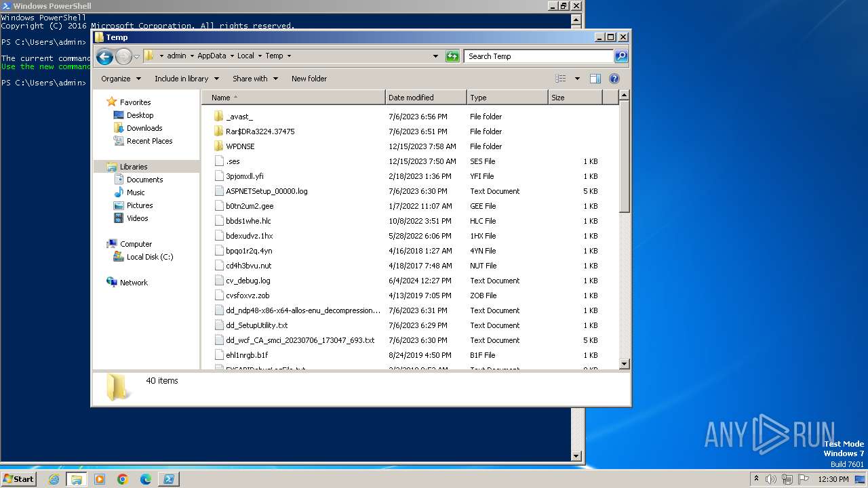Open the Share with menu
The image size is (868, 488).
[255, 79]
